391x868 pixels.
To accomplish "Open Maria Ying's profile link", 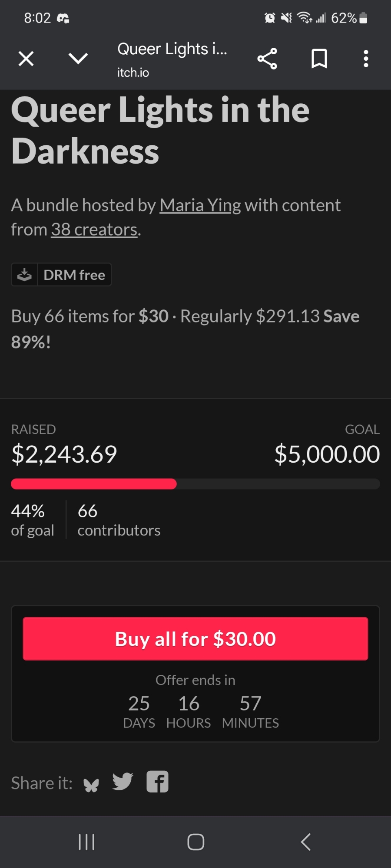I will click(x=200, y=205).
